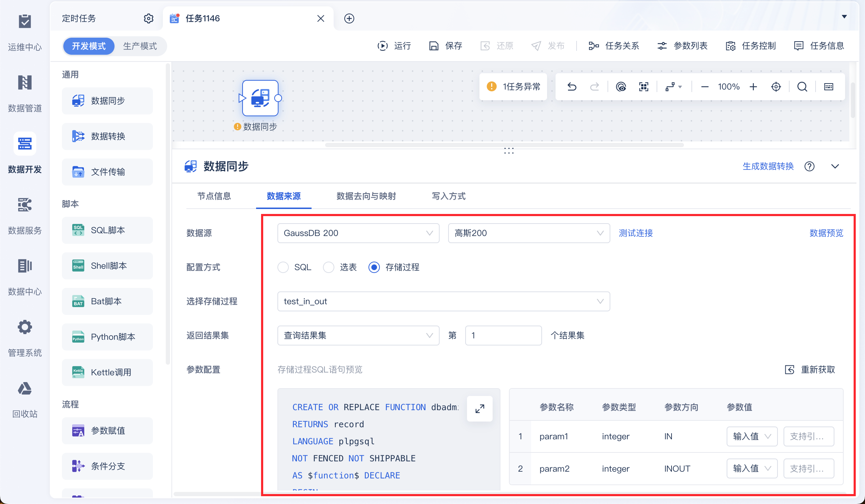The height and width of the screenshot is (504, 865).
Task: Click the canvas search magnifier icon
Action: (802, 87)
